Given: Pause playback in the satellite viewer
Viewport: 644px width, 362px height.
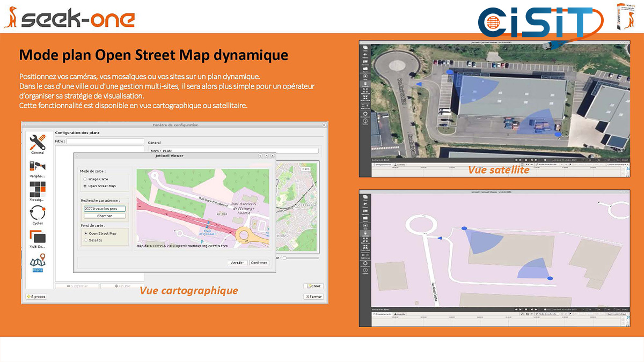Looking at the screenshot, I should (526, 160).
